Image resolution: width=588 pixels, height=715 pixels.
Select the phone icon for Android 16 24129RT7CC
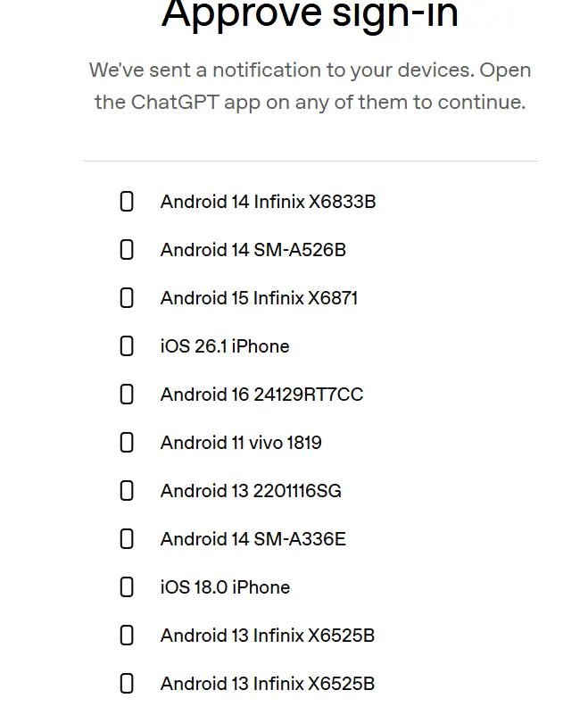coord(127,395)
